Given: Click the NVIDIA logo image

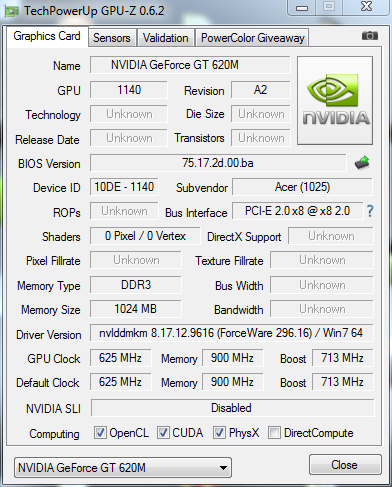Looking at the screenshot, I should point(335,100).
